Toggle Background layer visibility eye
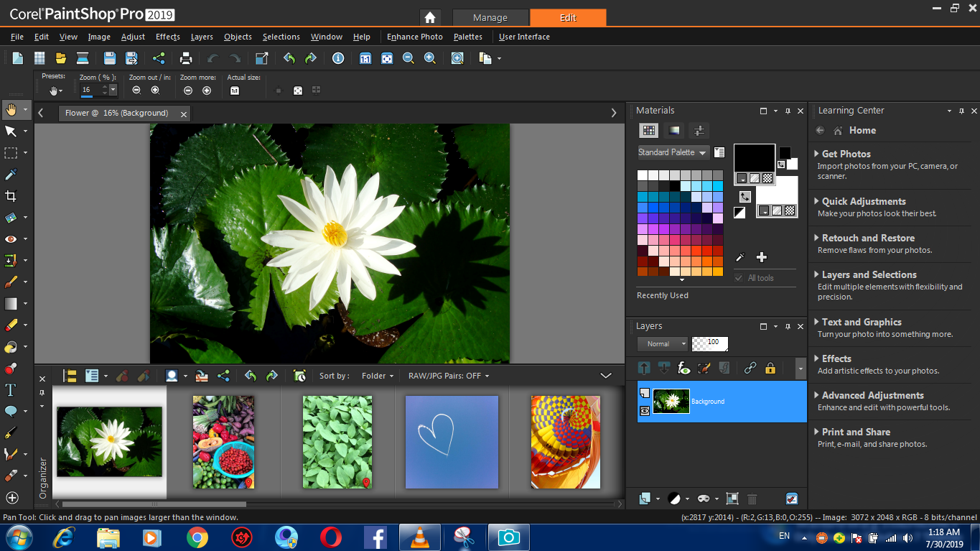This screenshot has height=551, width=980. (x=644, y=411)
